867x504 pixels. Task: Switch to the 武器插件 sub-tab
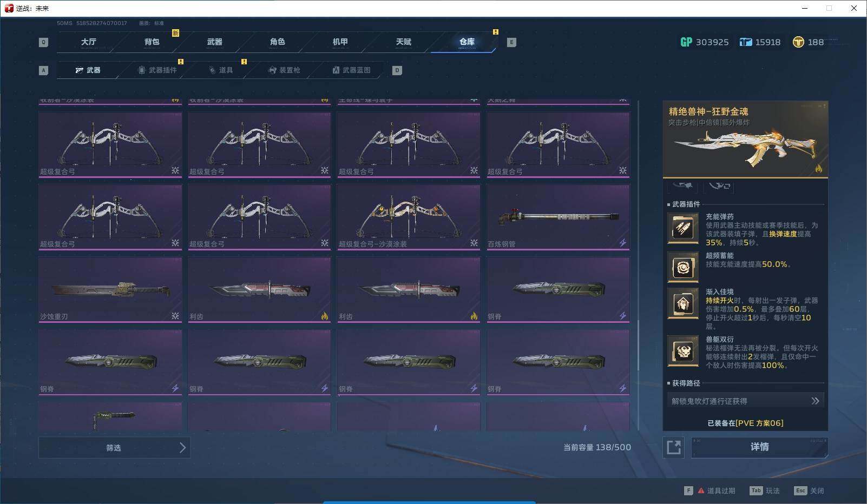tap(157, 70)
